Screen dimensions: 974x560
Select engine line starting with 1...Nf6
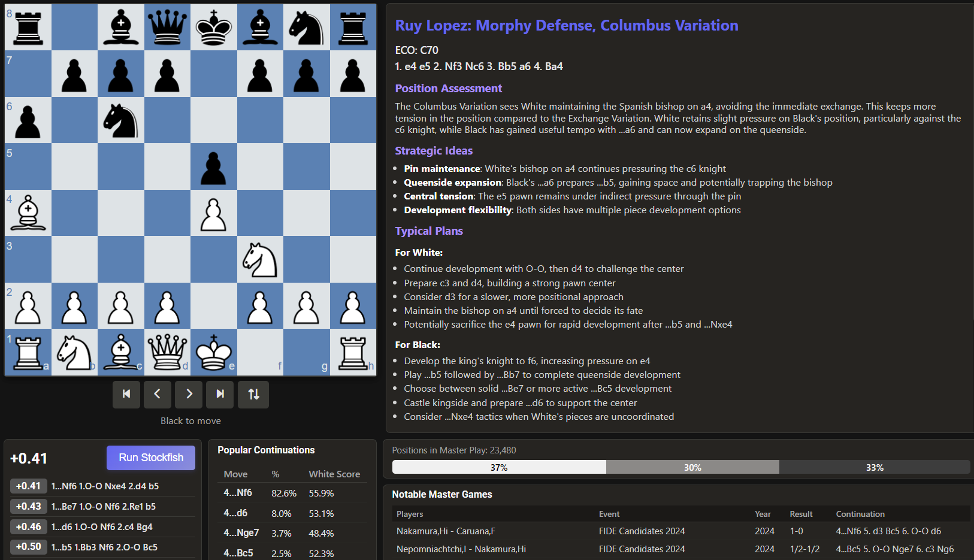click(x=103, y=486)
